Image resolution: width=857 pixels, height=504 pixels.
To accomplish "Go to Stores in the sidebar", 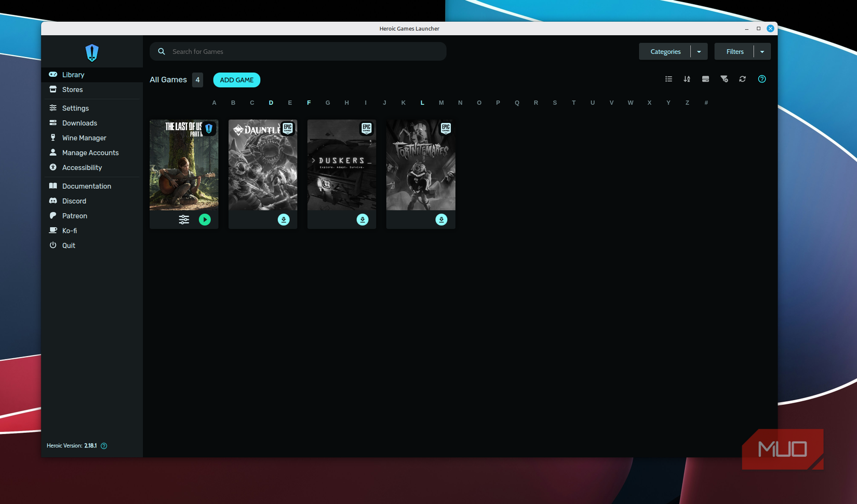I will [92, 90].
